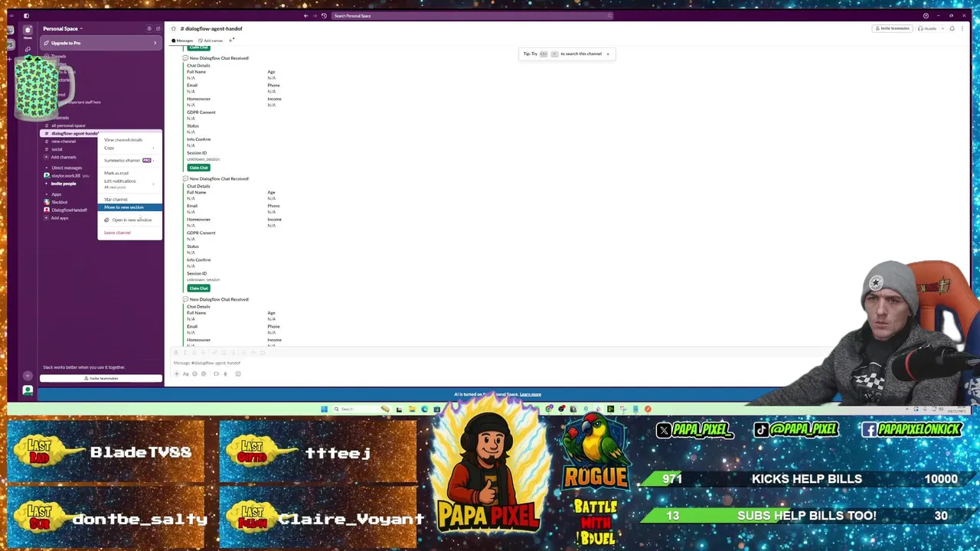The width and height of the screenshot is (980, 551).
Task: Click Invite teammates at sidebar bottom
Action: tap(101, 378)
